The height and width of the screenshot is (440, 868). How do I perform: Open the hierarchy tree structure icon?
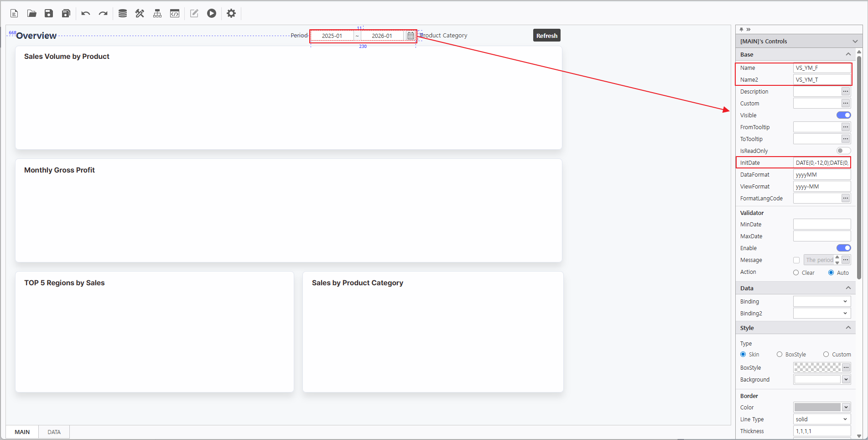(x=157, y=13)
